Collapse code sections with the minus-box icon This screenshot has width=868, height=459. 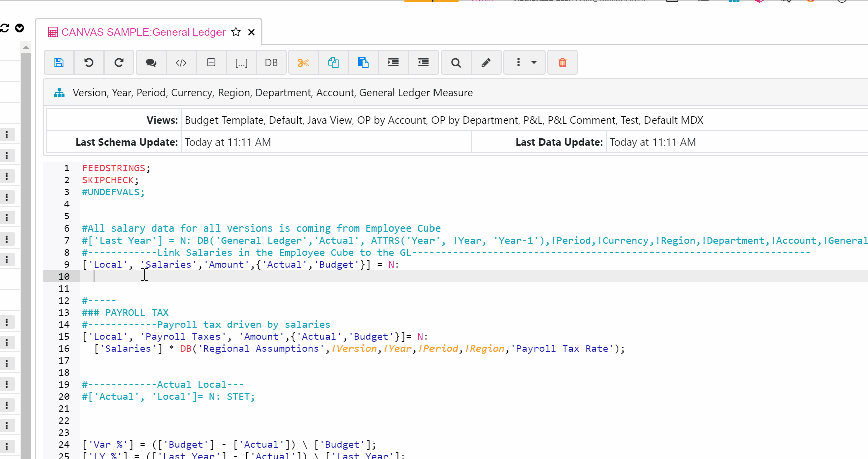(x=211, y=62)
